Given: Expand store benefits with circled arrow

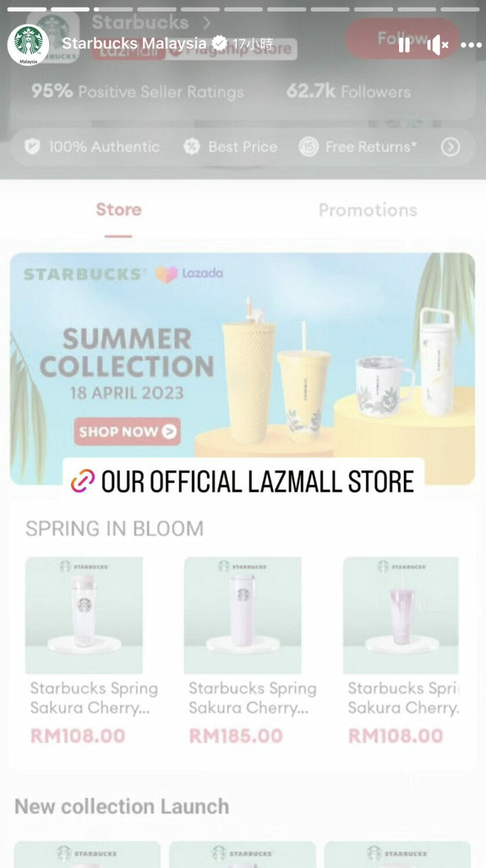Looking at the screenshot, I should coord(450,147).
